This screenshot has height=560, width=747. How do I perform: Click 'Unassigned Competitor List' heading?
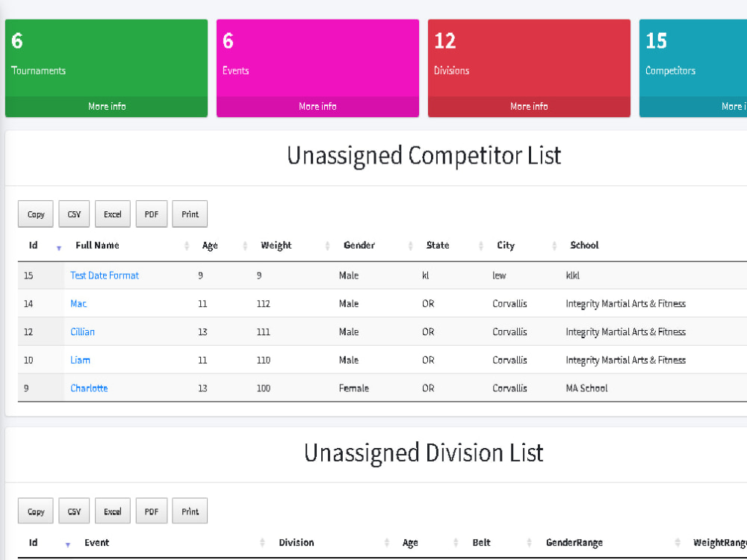[424, 155]
